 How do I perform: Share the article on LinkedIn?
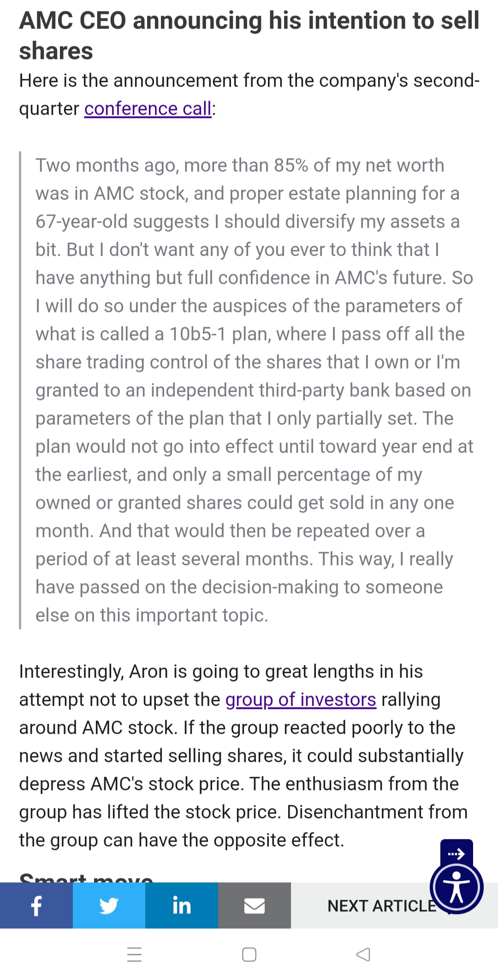tap(182, 905)
